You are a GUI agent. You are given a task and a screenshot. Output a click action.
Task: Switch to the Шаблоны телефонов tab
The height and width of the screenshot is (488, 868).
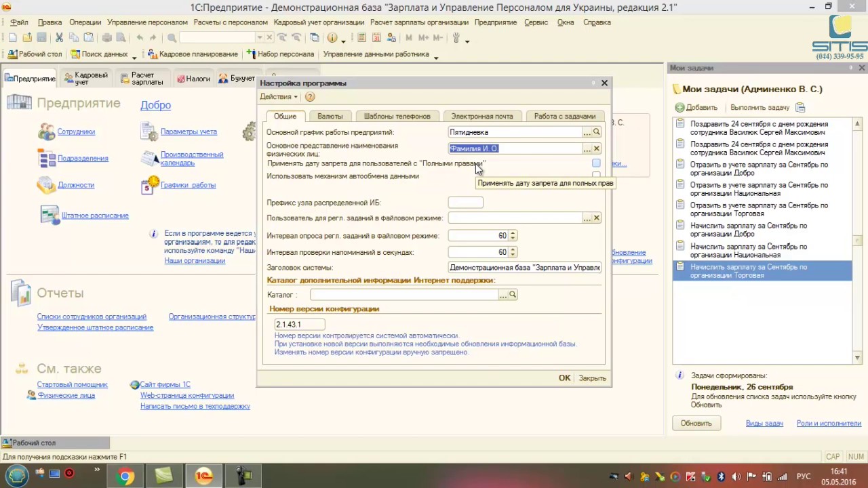pyautogui.click(x=397, y=116)
